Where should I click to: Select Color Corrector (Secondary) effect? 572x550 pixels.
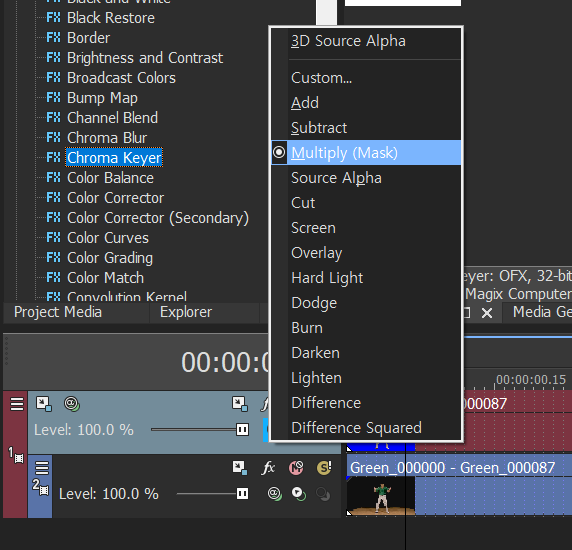coord(158,218)
